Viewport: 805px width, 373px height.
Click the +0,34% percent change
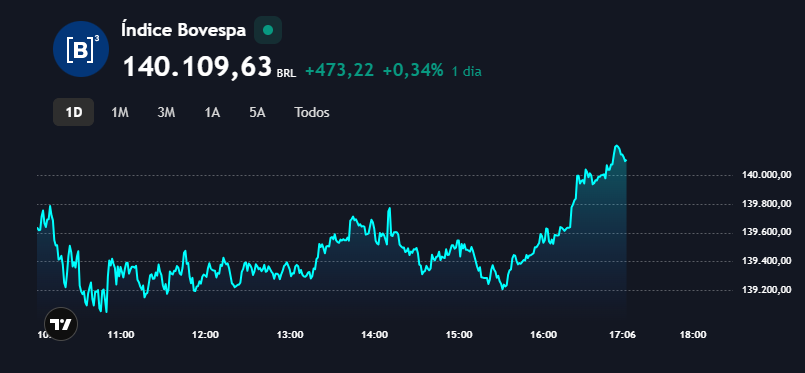tap(413, 70)
